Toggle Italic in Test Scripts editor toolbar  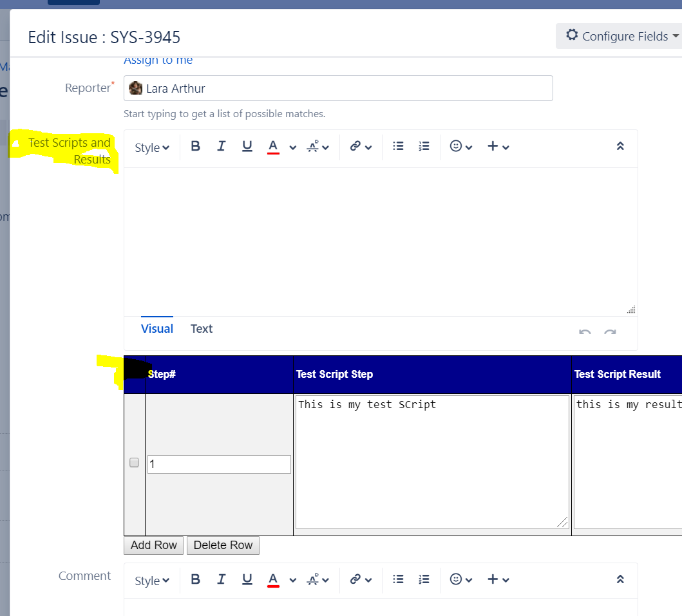(222, 146)
